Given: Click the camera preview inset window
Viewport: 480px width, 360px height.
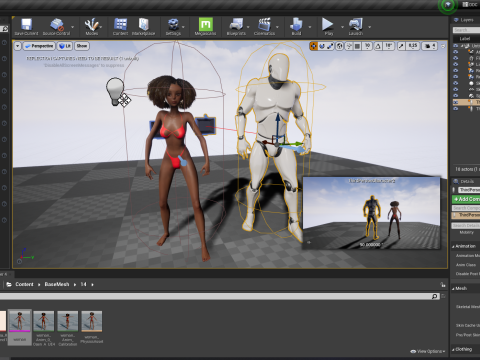Looking at the screenshot, I should click(371, 213).
